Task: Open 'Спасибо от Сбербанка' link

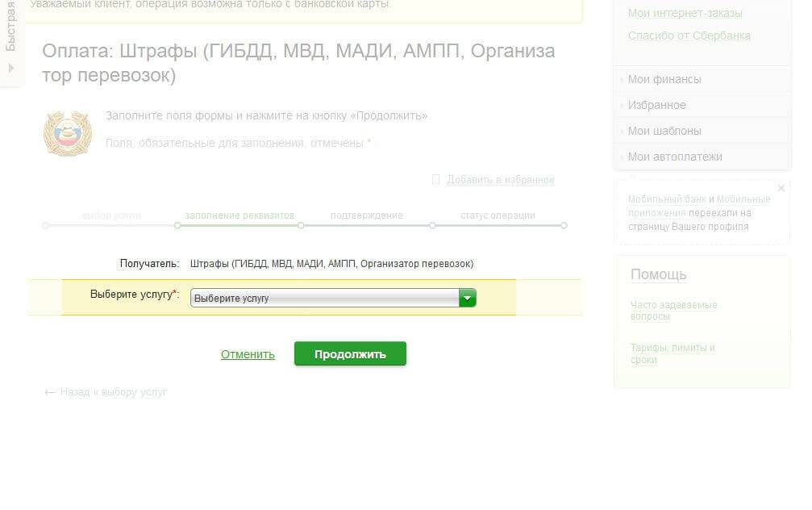Action: [689, 36]
